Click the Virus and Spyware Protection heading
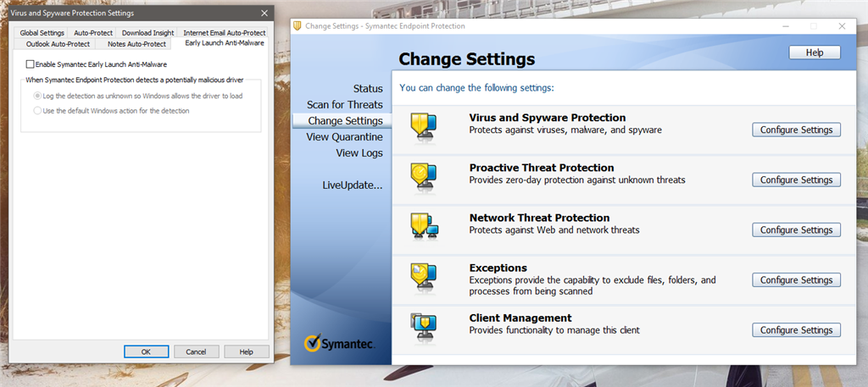 tap(548, 118)
